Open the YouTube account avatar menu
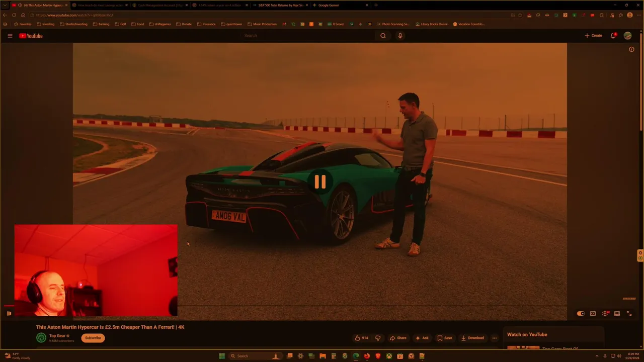 tap(627, 36)
